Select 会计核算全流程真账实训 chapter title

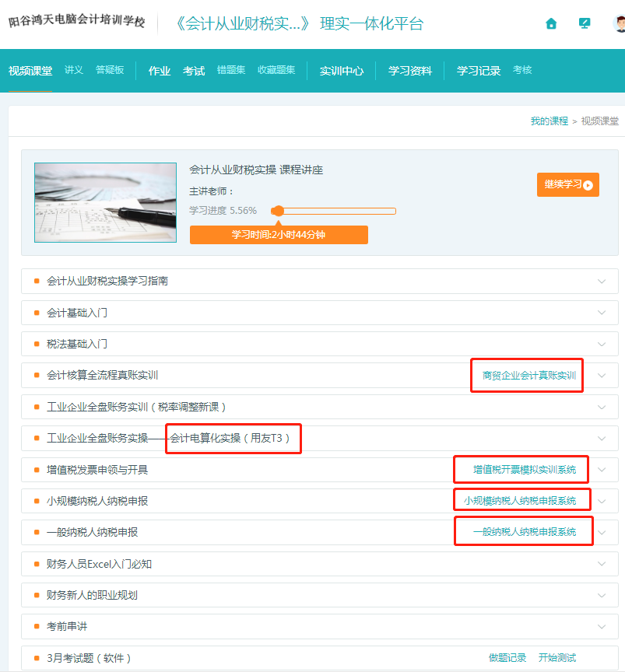point(102,376)
